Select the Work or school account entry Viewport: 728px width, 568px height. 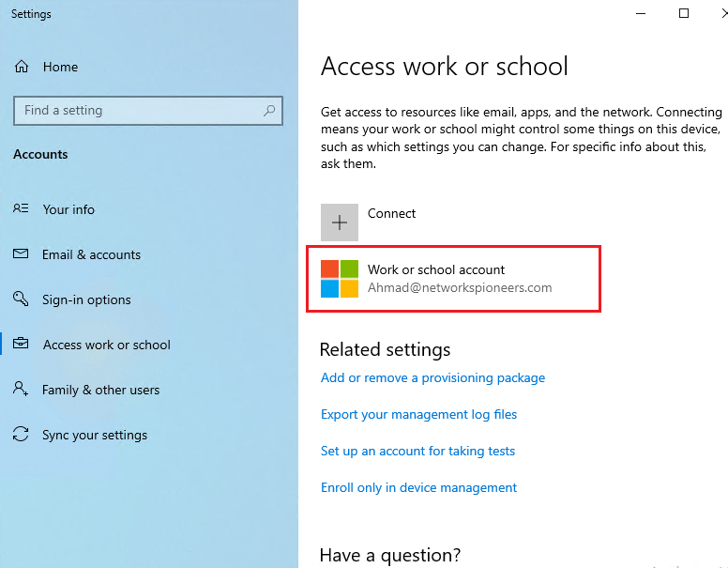[454, 279]
